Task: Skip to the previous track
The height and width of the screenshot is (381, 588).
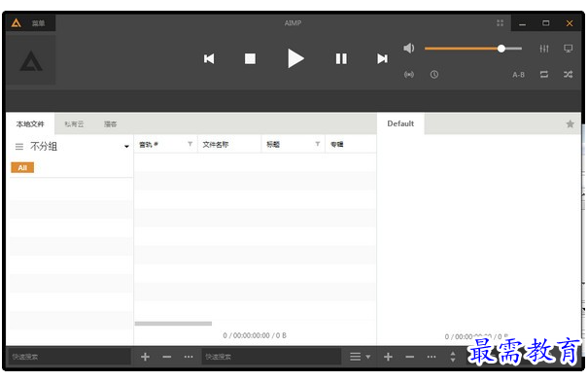Action: [209, 59]
